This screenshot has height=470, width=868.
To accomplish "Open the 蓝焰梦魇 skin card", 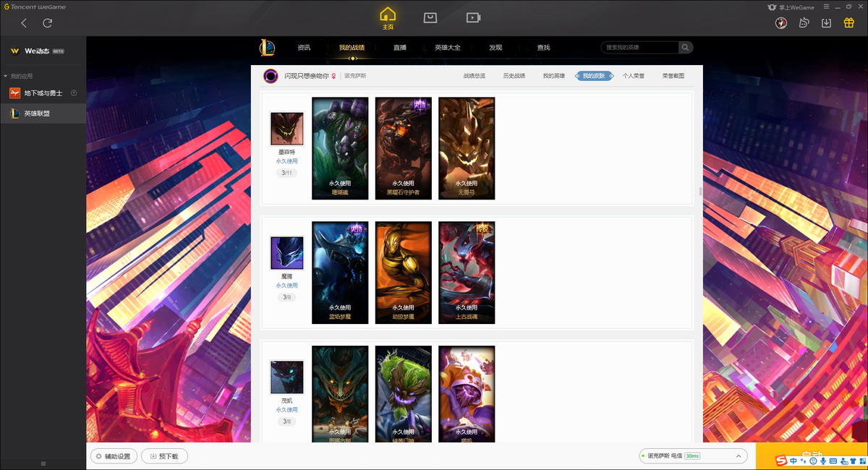I will point(340,273).
